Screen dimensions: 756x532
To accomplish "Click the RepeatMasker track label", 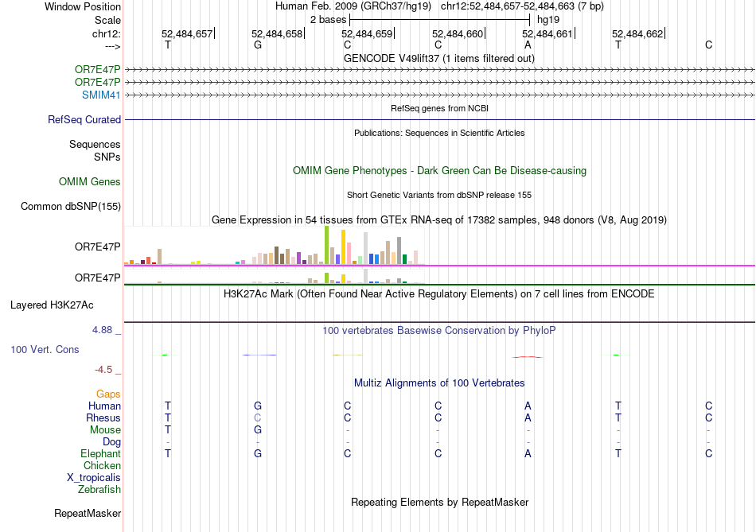I will (x=88, y=513).
